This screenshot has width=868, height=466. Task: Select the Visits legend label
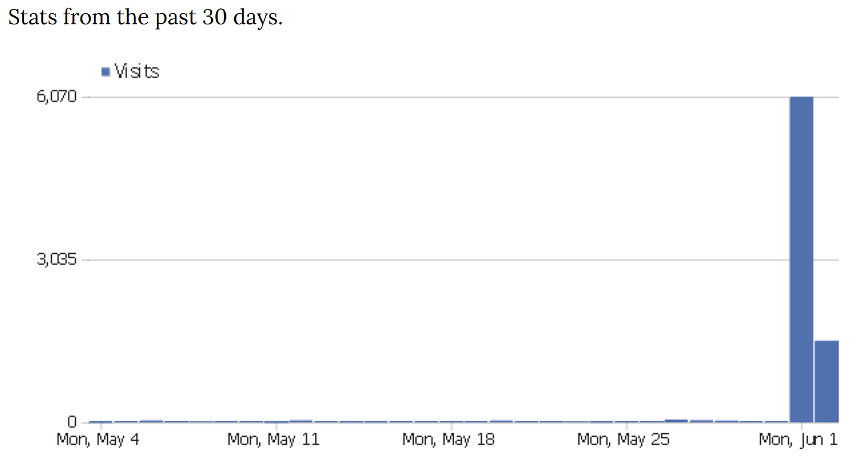click(x=137, y=72)
